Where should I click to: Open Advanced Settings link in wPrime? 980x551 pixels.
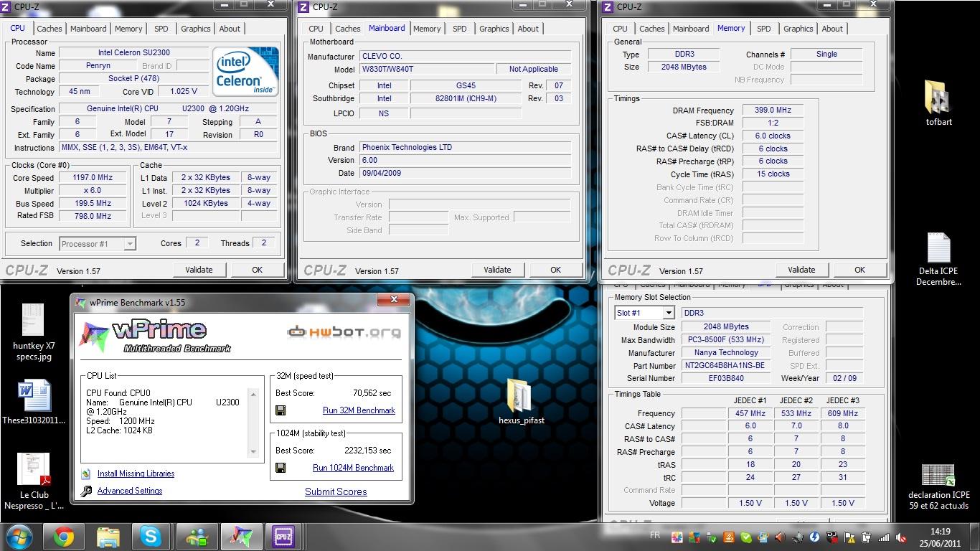click(x=130, y=491)
